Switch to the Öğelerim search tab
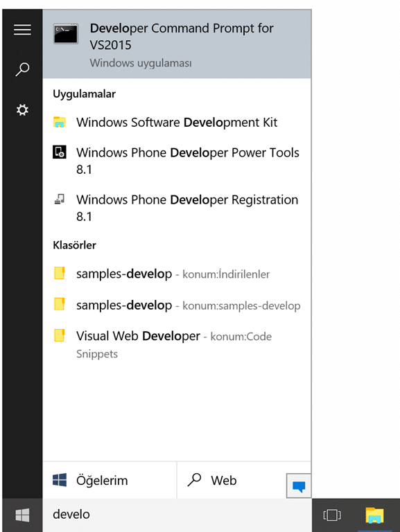The image size is (400, 532). tap(110, 481)
